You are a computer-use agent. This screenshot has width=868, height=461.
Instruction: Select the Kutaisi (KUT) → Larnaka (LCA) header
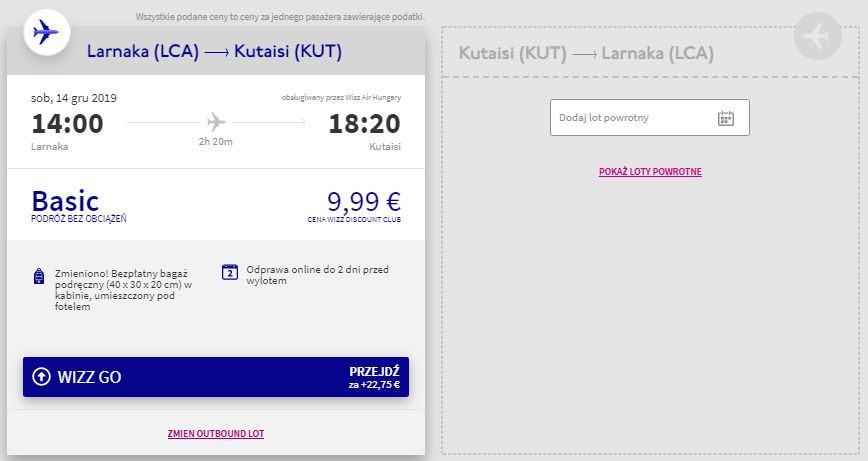pos(586,53)
